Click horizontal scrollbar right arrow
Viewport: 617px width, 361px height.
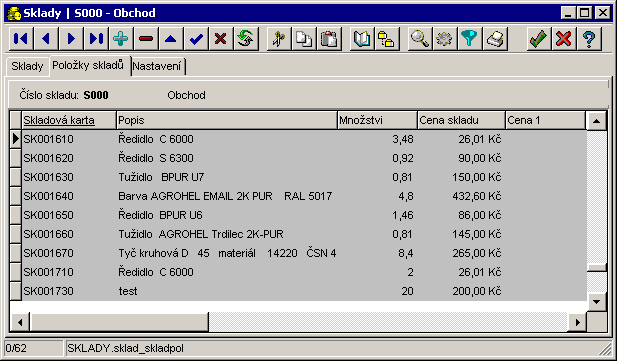[577, 323]
